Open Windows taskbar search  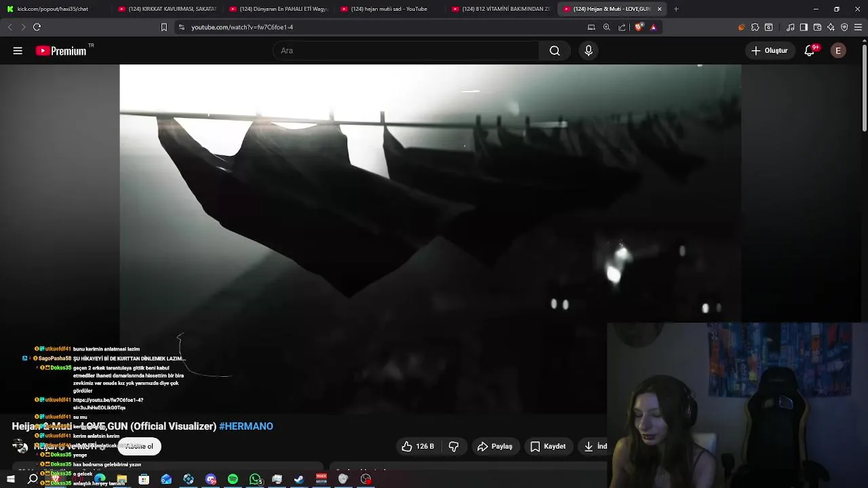point(33,479)
